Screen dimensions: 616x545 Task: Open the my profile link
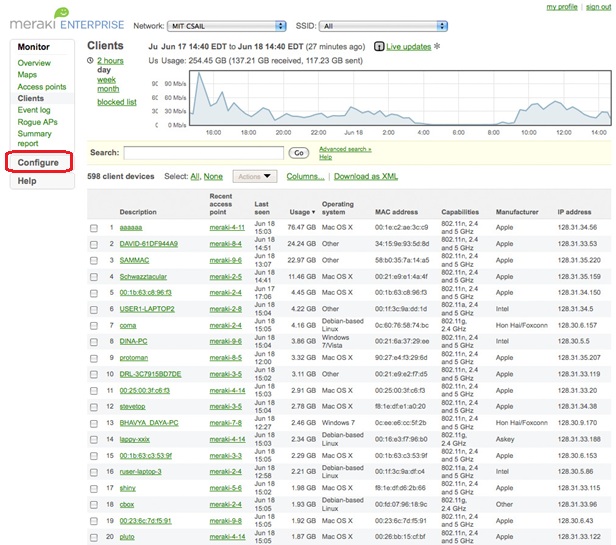click(x=562, y=7)
